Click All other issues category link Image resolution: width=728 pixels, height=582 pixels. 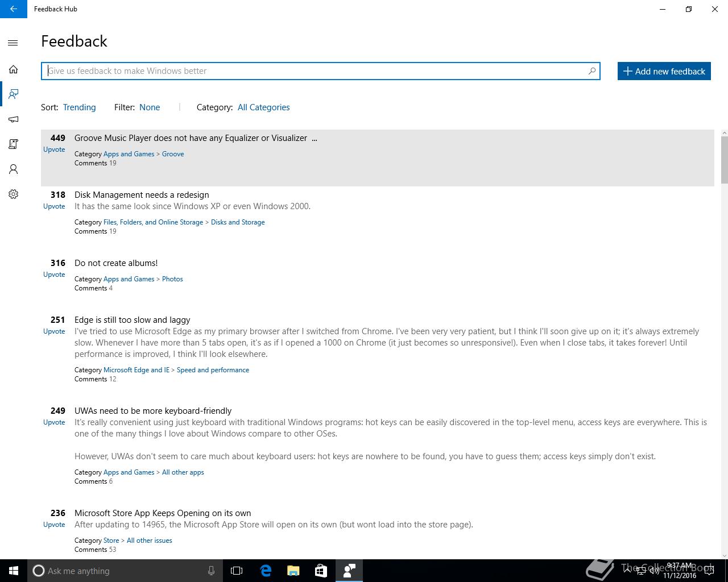coord(149,541)
